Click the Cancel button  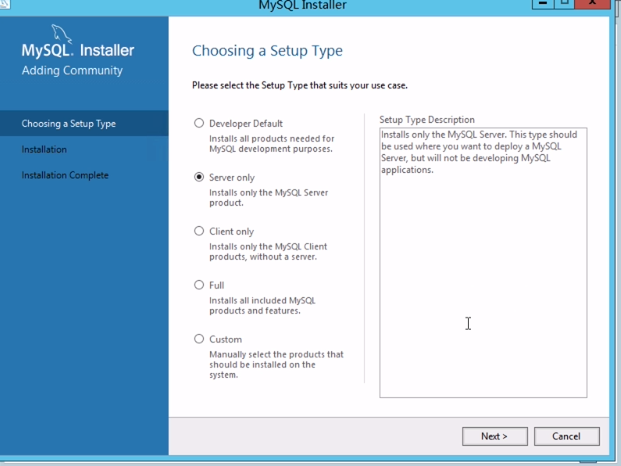(x=567, y=436)
